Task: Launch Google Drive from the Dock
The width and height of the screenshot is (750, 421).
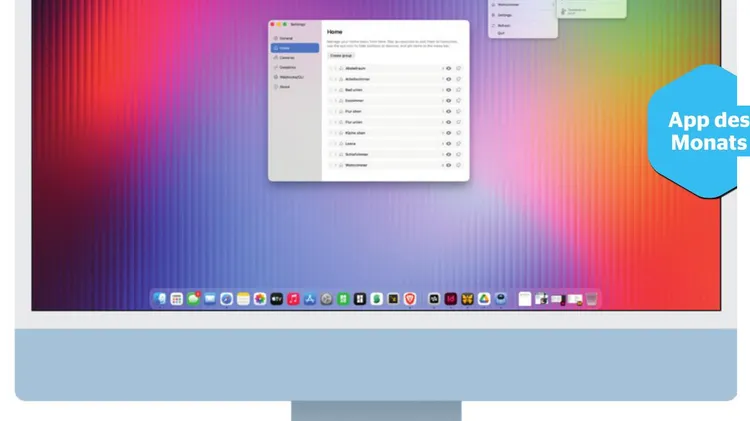Action: pos(484,298)
